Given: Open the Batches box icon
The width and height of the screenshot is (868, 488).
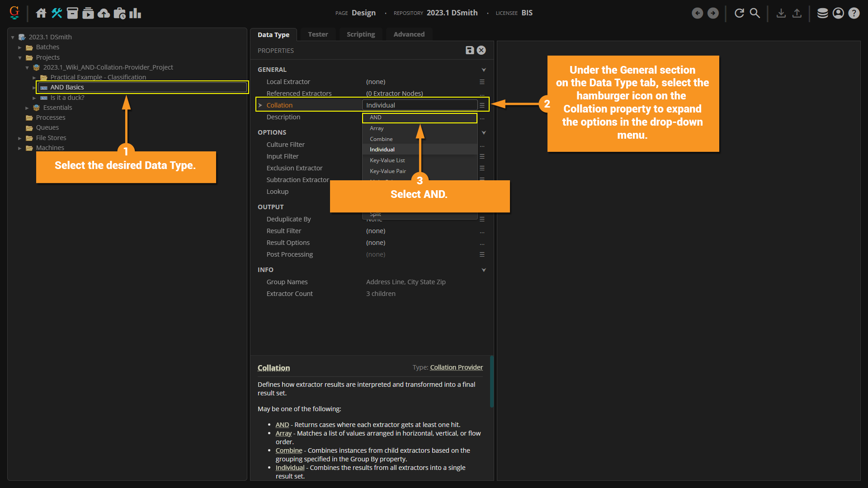Looking at the screenshot, I should [72, 13].
